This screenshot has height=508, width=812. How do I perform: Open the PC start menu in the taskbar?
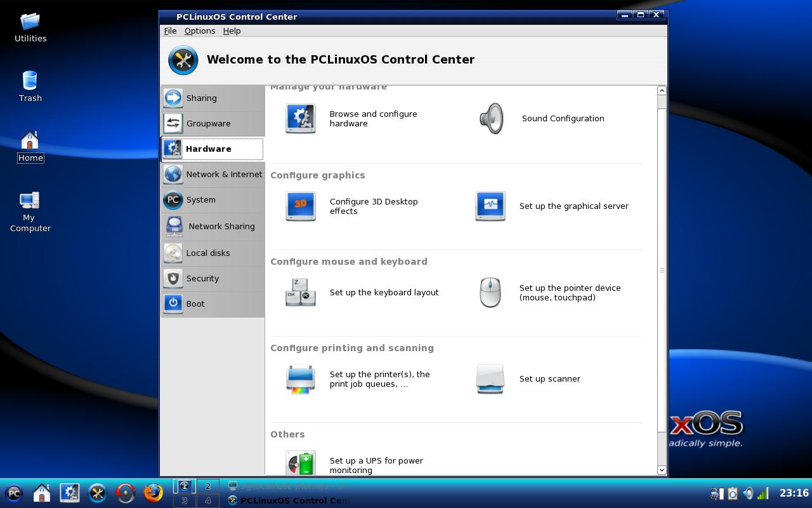pyautogui.click(x=14, y=493)
